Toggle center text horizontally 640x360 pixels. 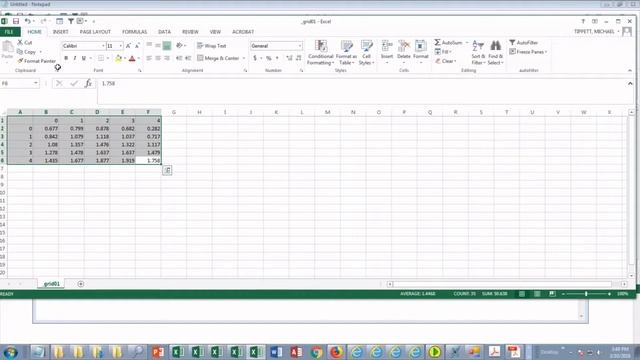(158, 58)
